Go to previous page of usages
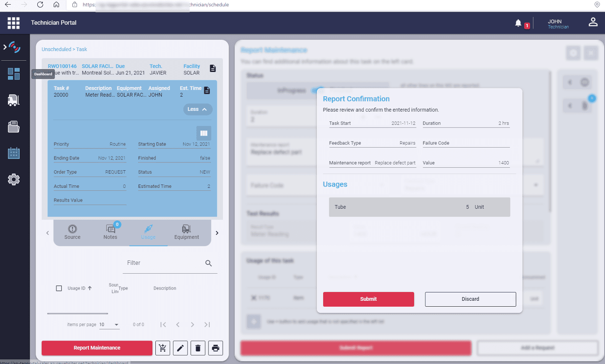This screenshot has height=364, width=605. pos(178,325)
